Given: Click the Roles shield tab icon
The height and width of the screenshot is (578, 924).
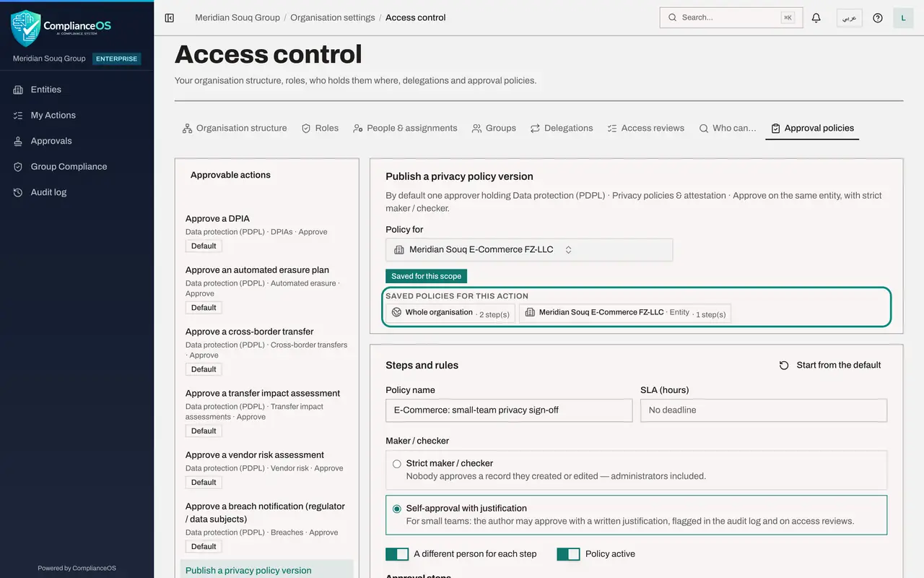Looking at the screenshot, I should [306, 129].
